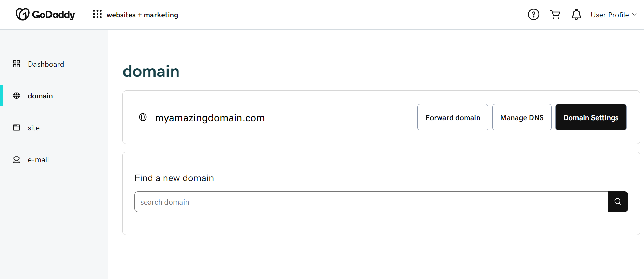644x279 pixels.
Task: Click the e-mail envelope icon in sidebar
Action: point(16,159)
